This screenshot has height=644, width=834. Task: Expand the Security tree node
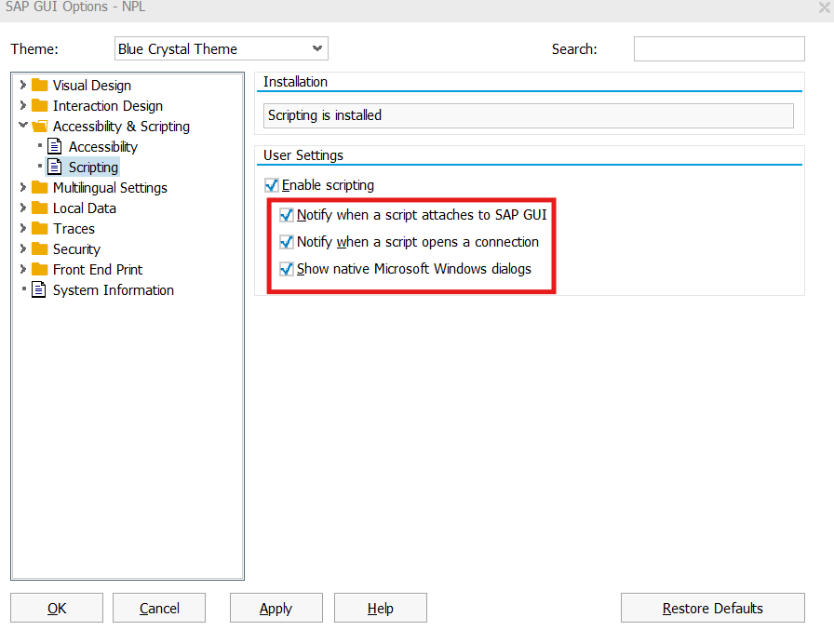click(22, 248)
